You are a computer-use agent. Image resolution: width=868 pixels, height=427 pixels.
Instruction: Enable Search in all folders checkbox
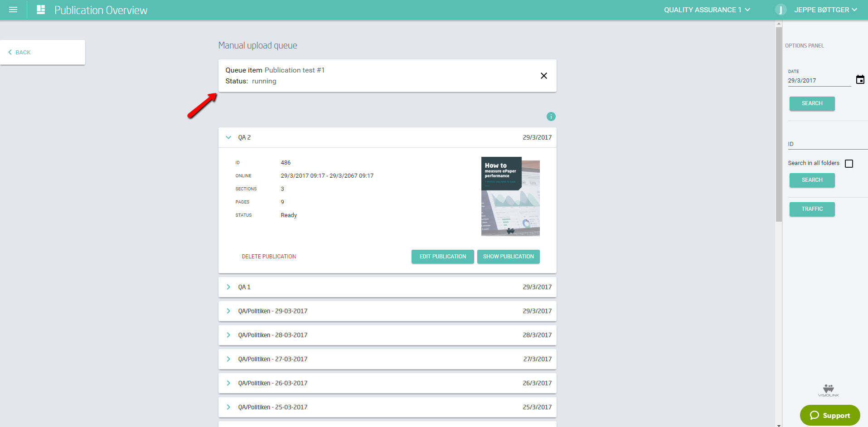(x=849, y=164)
